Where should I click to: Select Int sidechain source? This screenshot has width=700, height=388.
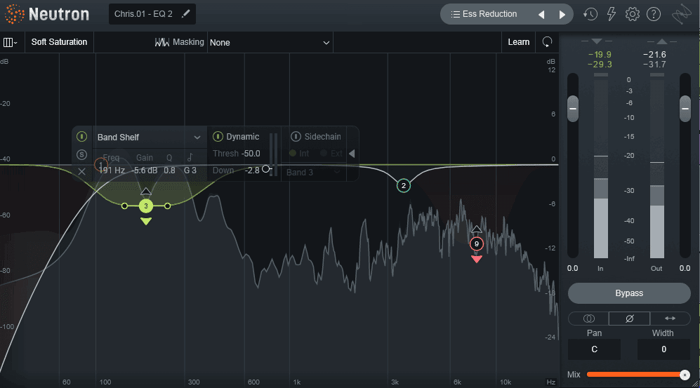pos(299,153)
